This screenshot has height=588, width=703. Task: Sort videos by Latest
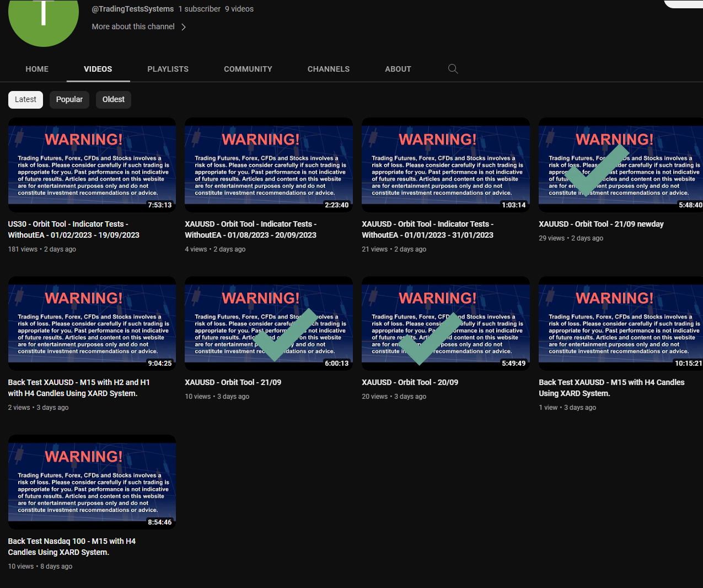(x=25, y=99)
